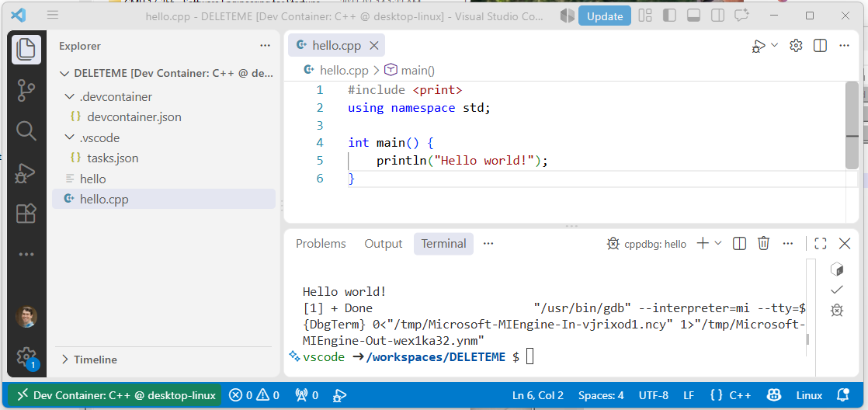Switch to the Problems panel tab
The image size is (868, 410).
(321, 244)
